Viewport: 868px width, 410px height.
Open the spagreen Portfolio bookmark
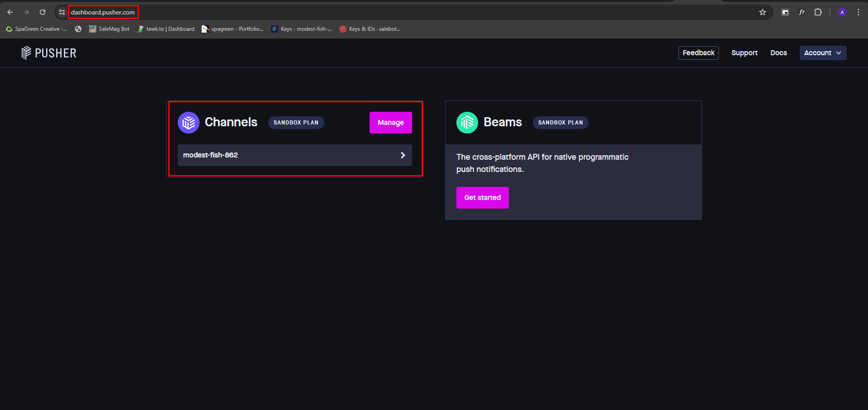coord(232,29)
